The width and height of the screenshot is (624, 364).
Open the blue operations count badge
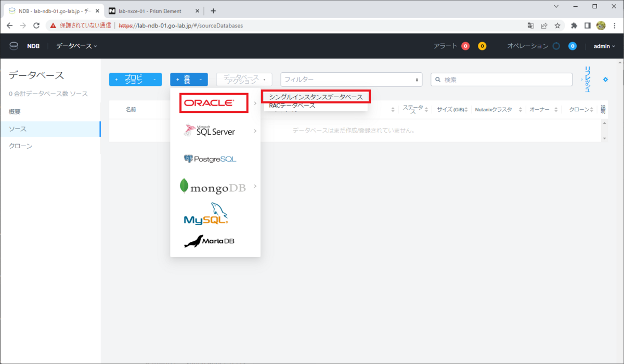573,46
